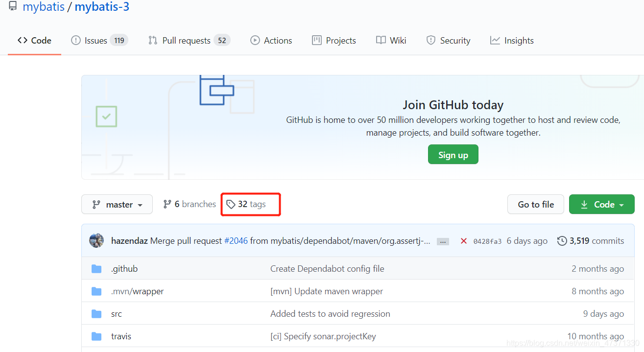644x352 pixels.
Task: Open the hazendaz author link
Action: [x=129, y=241]
